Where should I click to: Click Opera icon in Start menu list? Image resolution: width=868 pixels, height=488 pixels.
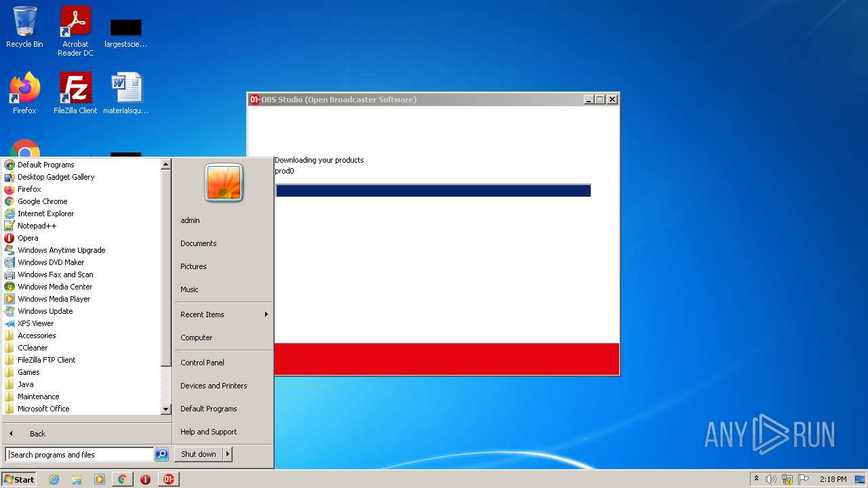tap(9, 238)
